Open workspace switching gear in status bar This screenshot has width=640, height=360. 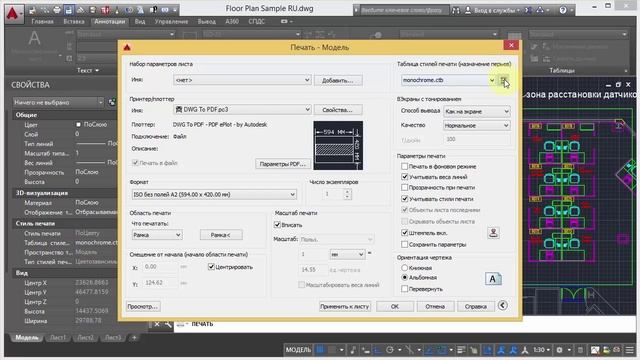(x=560, y=350)
